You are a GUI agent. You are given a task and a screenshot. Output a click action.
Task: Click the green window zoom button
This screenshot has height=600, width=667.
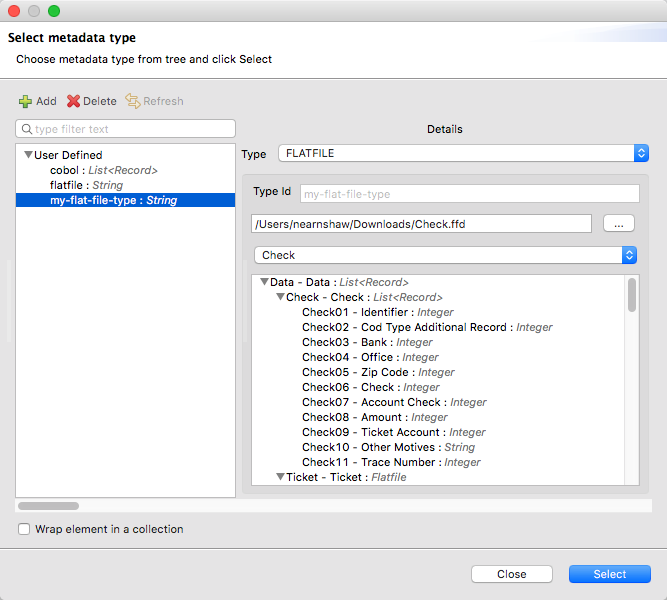coord(54,11)
